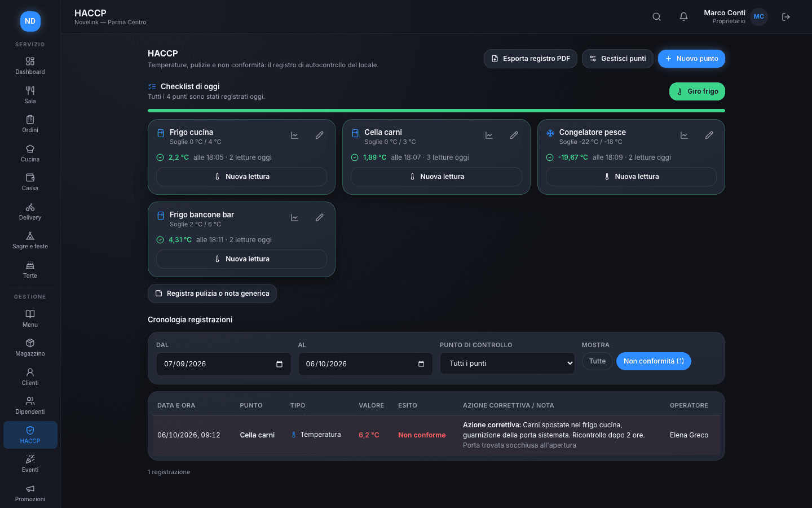Open the MC user avatar
812x508 pixels.
coord(759,17)
